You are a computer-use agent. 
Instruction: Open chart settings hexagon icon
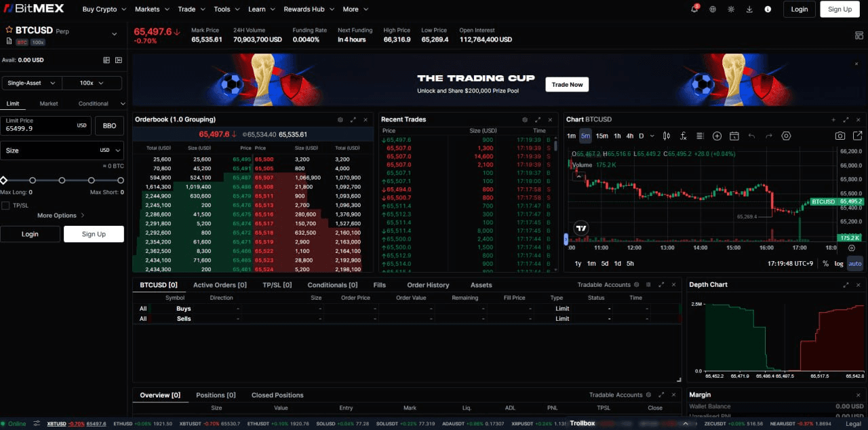pyautogui.click(x=786, y=136)
